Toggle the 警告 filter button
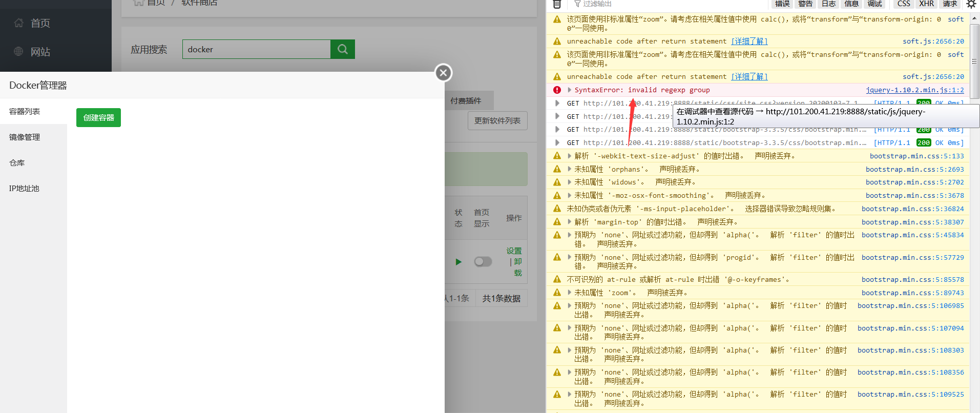Viewport: 980px width, 413px height. [805, 4]
